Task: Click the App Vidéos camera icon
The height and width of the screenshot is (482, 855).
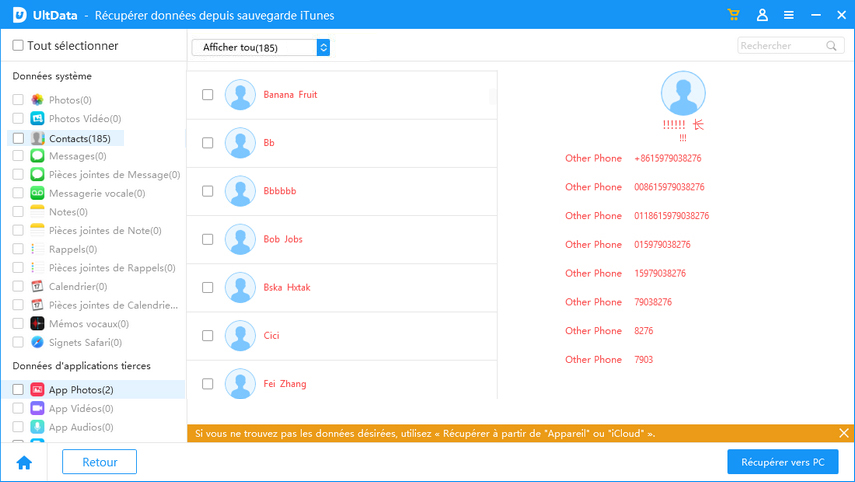Action: pos(37,408)
